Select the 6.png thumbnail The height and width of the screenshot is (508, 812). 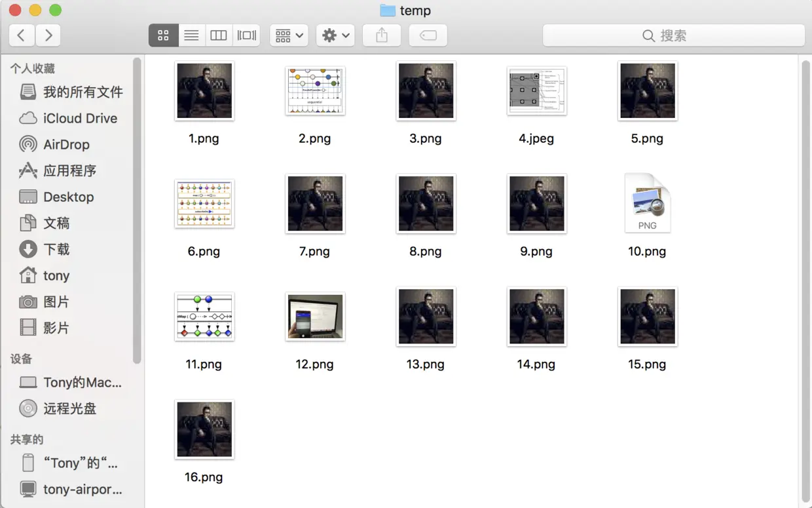pos(204,203)
